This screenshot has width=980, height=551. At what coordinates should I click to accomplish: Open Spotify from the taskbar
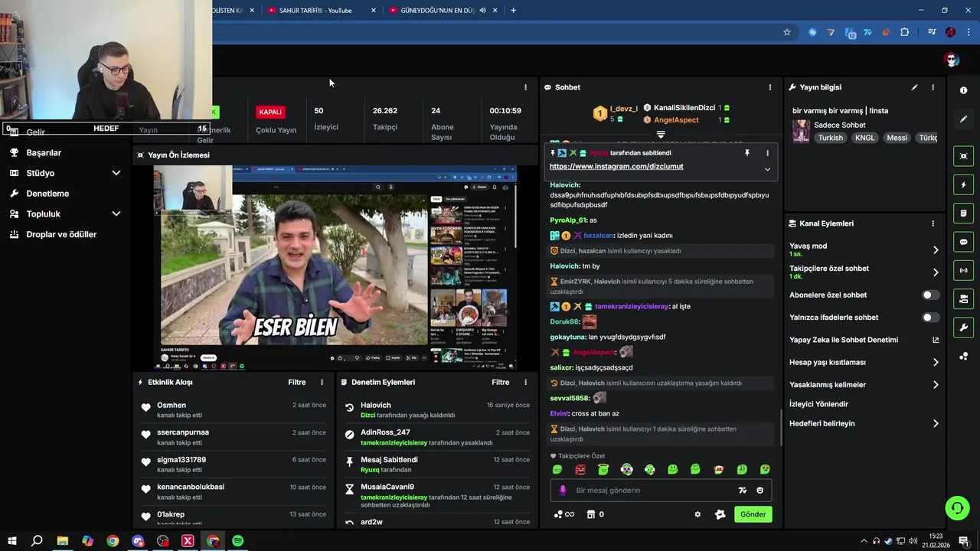(x=238, y=541)
